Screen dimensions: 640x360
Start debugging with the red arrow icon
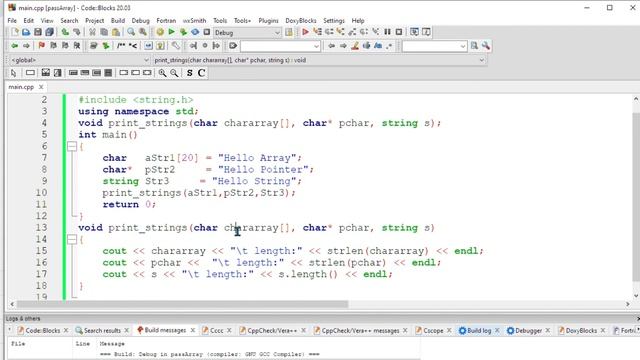pos(305,32)
